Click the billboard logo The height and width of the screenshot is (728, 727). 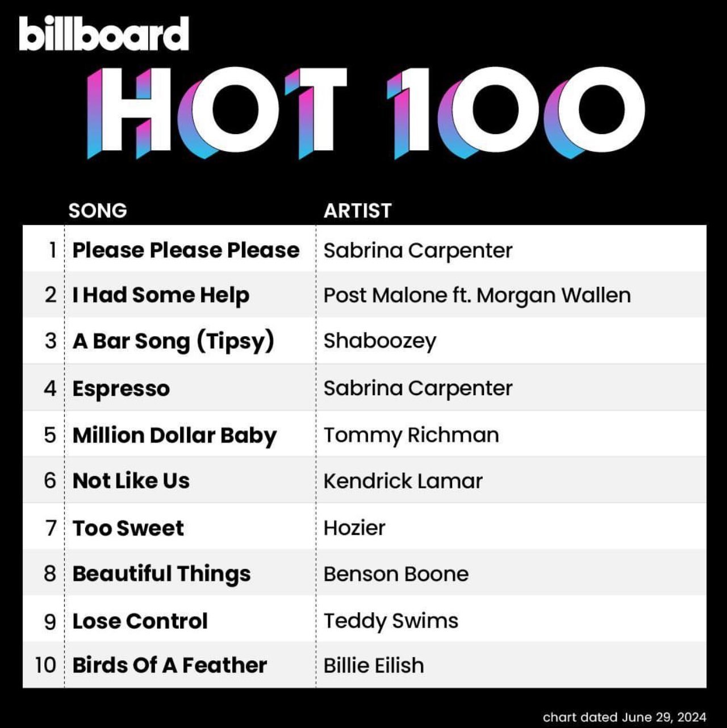click(104, 34)
